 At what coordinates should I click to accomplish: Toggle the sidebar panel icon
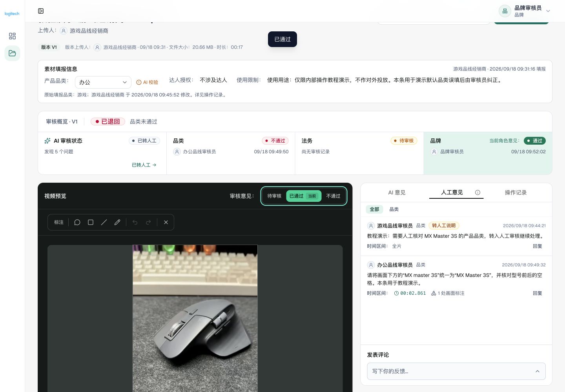[x=41, y=11]
